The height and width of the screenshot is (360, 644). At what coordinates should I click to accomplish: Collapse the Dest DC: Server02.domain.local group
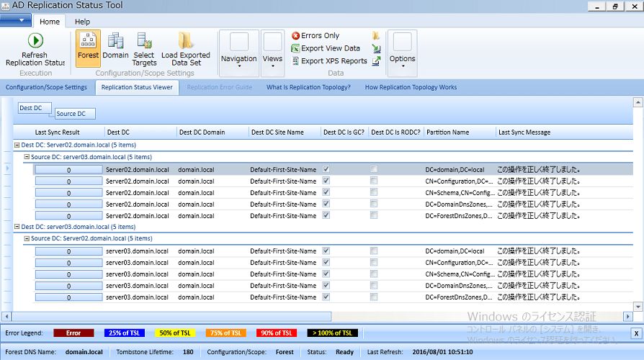(x=17, y=145)
